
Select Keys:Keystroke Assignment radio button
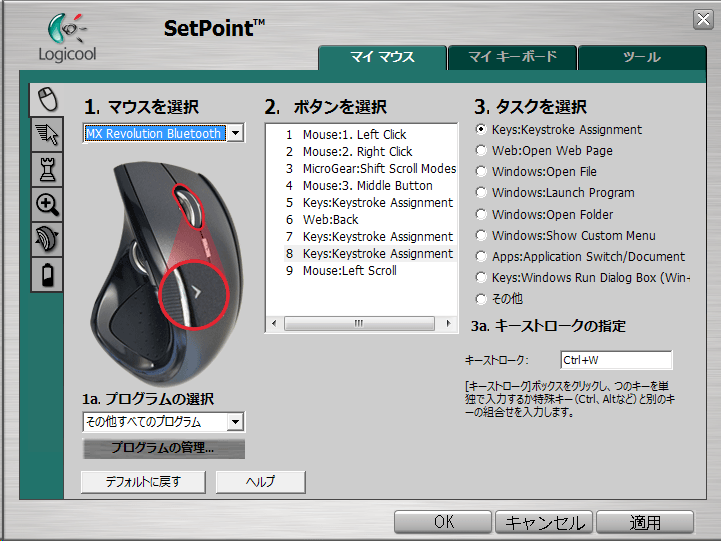(481, 130)
